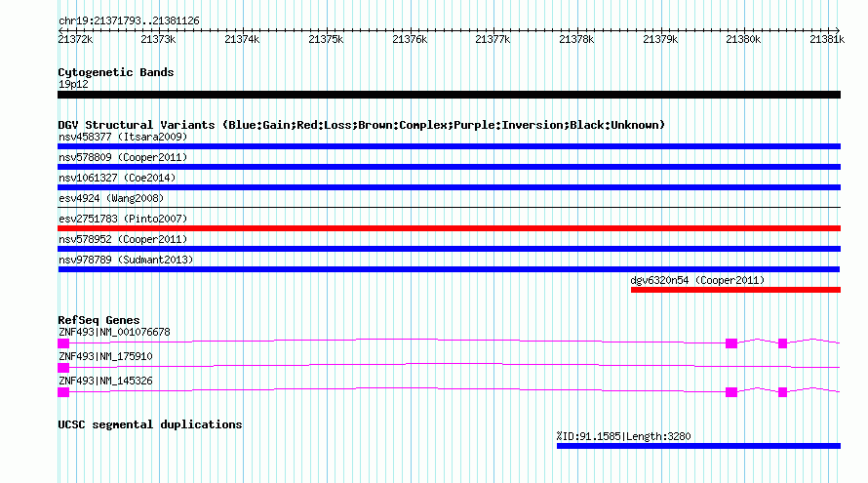
Task: Click the ZNF493|NM_145326 transcript label
Action: [x=105, y=382]
